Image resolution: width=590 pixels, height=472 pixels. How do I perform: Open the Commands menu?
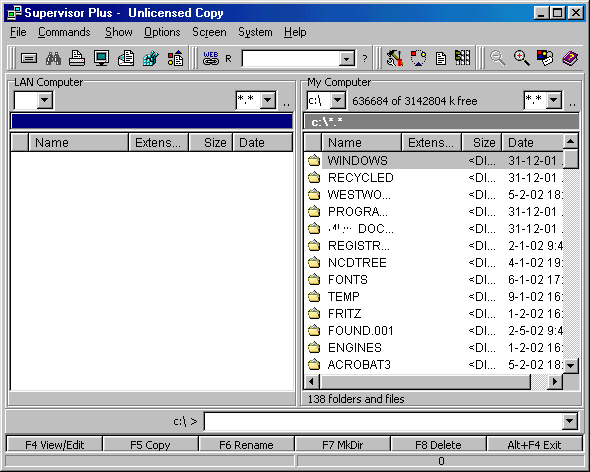tap(64, 32)
